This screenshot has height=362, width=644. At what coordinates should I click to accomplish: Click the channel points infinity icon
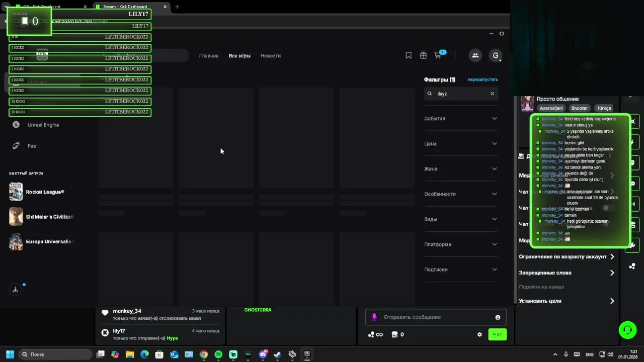point(379,334)
